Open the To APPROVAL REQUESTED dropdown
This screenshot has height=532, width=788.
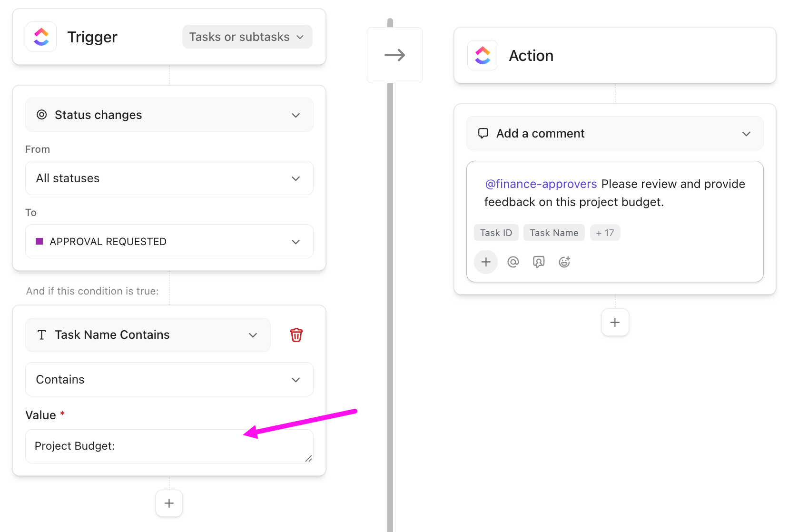click(x=169, y=241)
